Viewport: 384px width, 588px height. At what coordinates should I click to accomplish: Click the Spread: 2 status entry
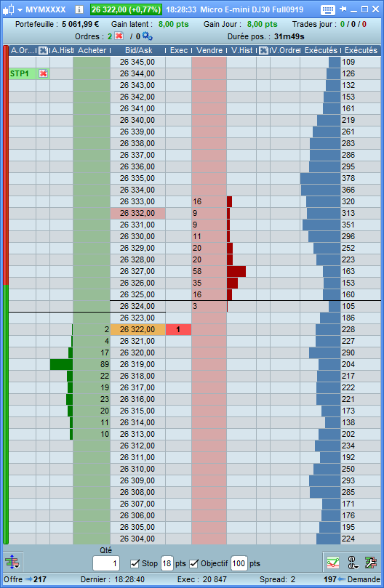[277, 579]
